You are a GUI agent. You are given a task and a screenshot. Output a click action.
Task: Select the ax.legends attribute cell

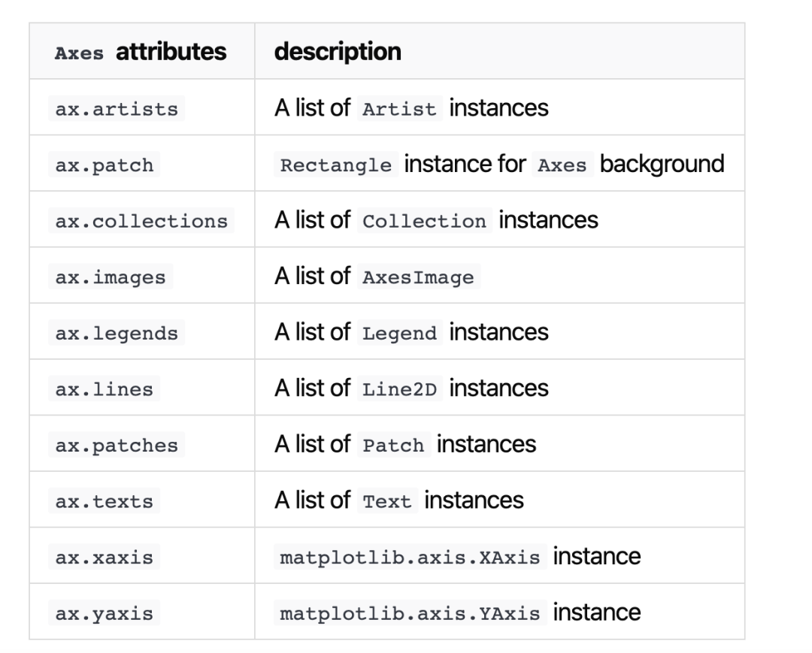pyautogui.click(x=117, y=333)
